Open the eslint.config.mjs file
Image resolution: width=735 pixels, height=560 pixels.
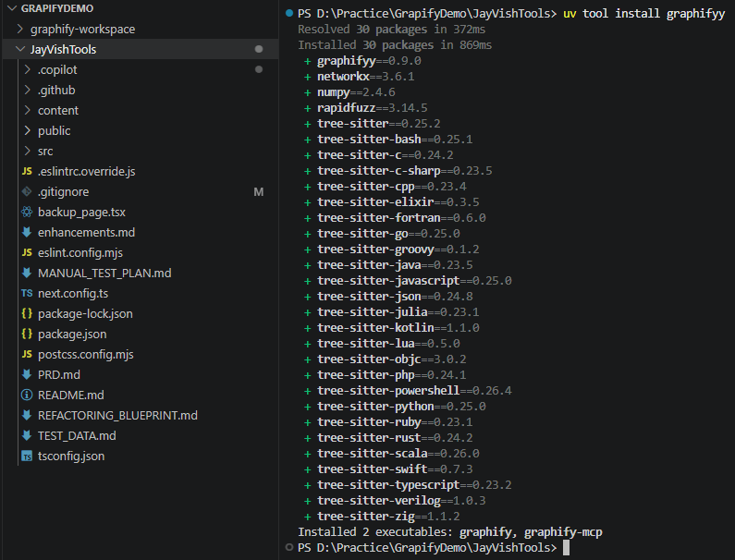coord(80,253)
